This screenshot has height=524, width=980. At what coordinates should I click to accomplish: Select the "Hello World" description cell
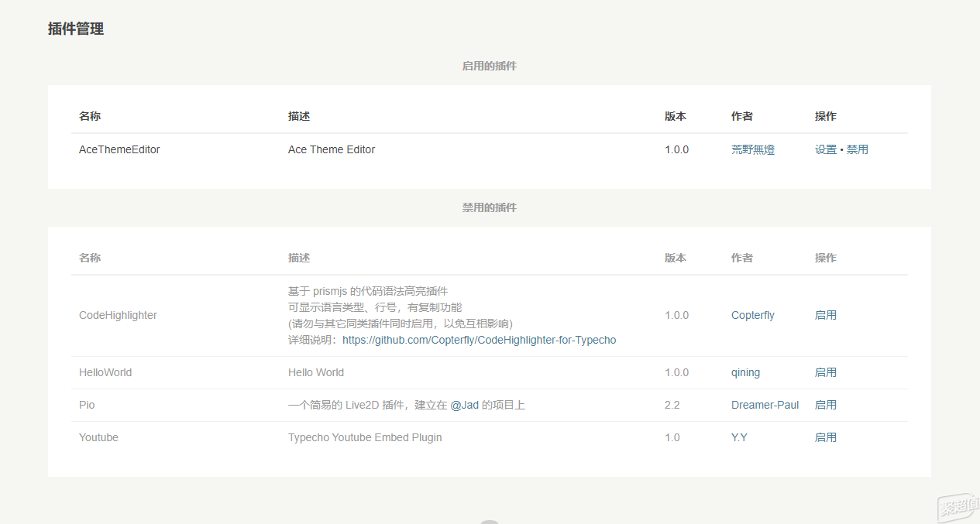[x=316, y=372]
